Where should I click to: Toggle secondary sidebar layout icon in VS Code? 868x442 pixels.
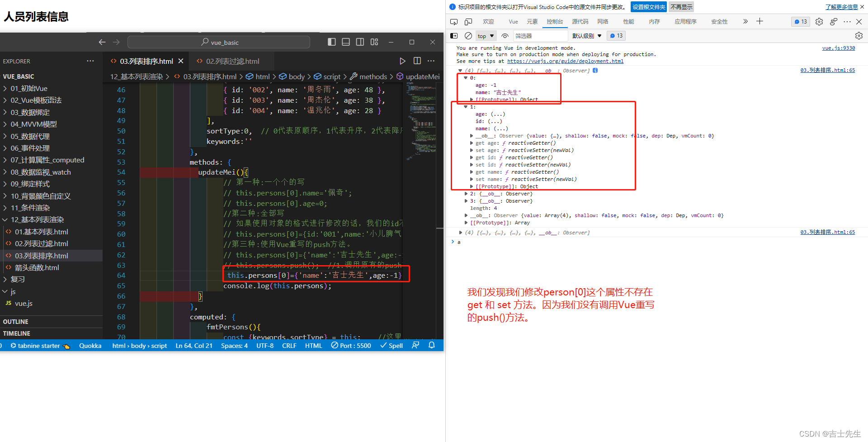(360, 42)
